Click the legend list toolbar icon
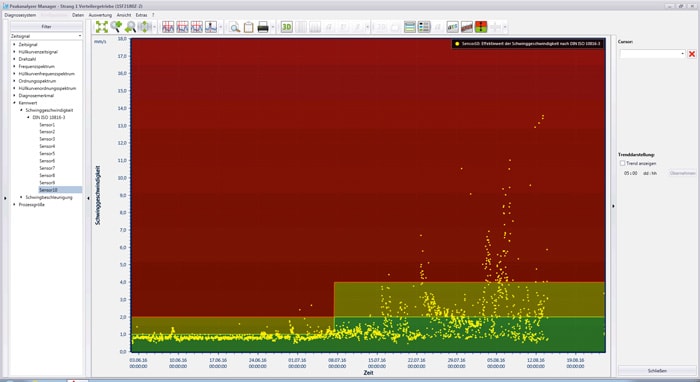The height and width of the screenshot is (382, 700). [424, 27]
